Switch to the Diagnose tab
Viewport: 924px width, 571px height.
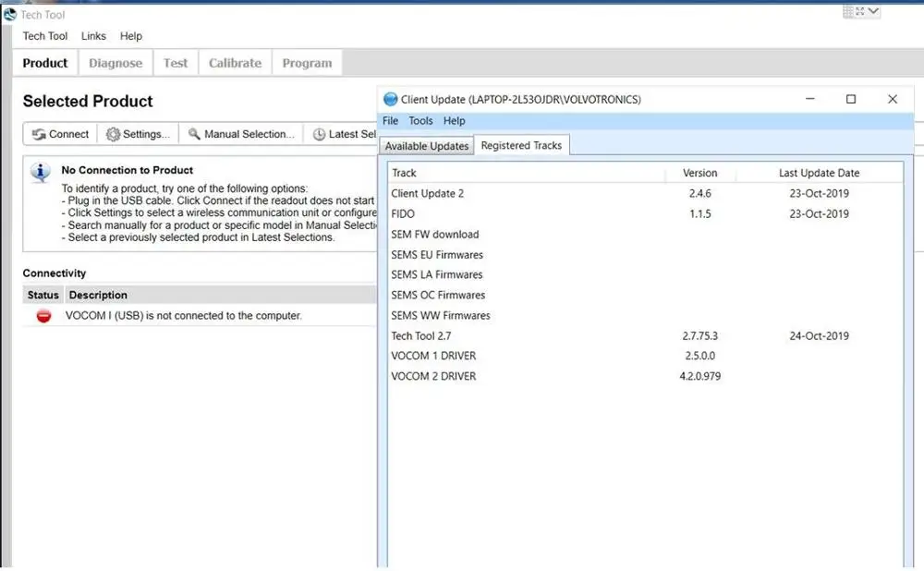click(115, 63)
